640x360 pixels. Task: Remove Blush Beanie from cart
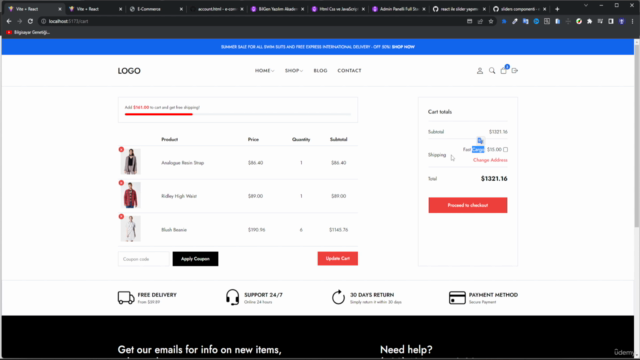tap(121, 216)
